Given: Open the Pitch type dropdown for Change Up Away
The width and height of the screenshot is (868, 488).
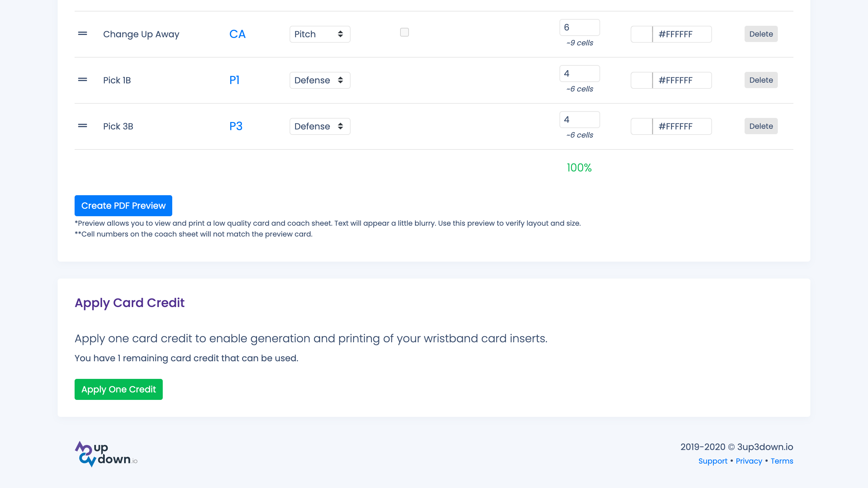Looking at the screenshot, I should tap(319, 34).
